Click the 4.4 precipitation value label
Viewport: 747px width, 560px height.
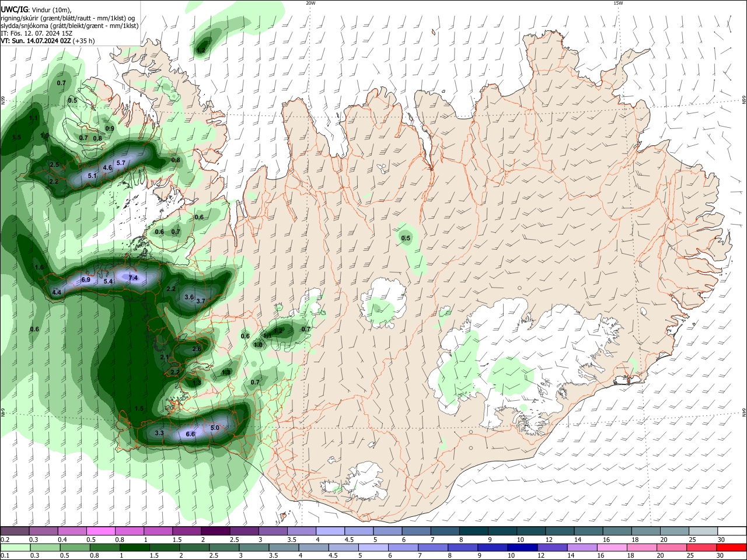(57, 292)
